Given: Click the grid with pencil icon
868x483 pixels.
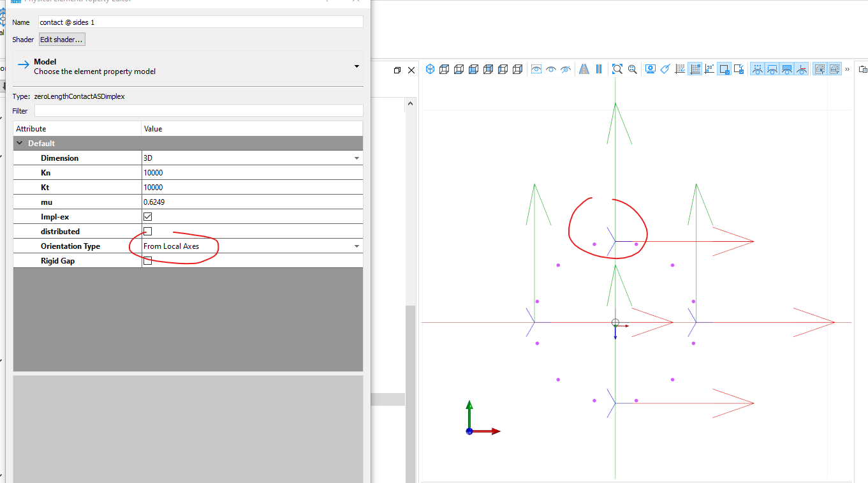Looking at the screenshot, I should click(680, 69).
